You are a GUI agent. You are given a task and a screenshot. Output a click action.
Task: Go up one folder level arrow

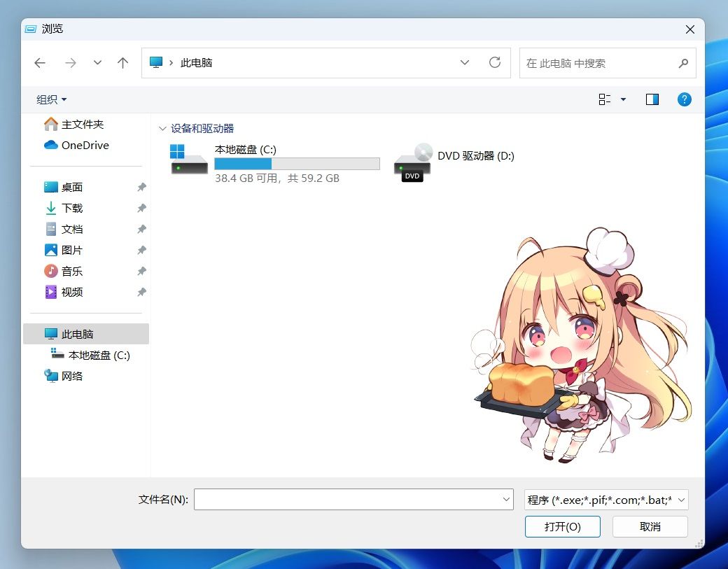tap(122, 63)
